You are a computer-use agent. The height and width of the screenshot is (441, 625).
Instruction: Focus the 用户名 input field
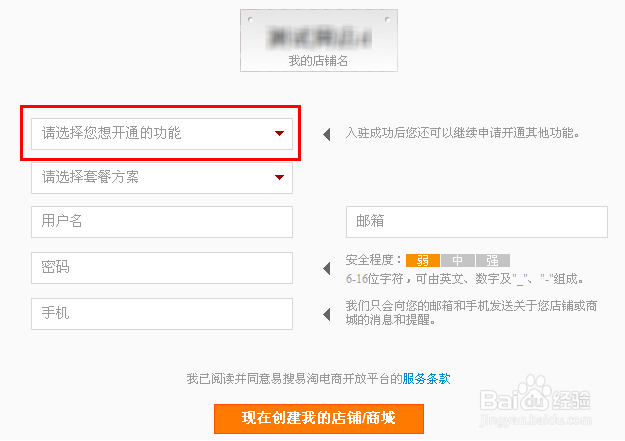(161, 222)
